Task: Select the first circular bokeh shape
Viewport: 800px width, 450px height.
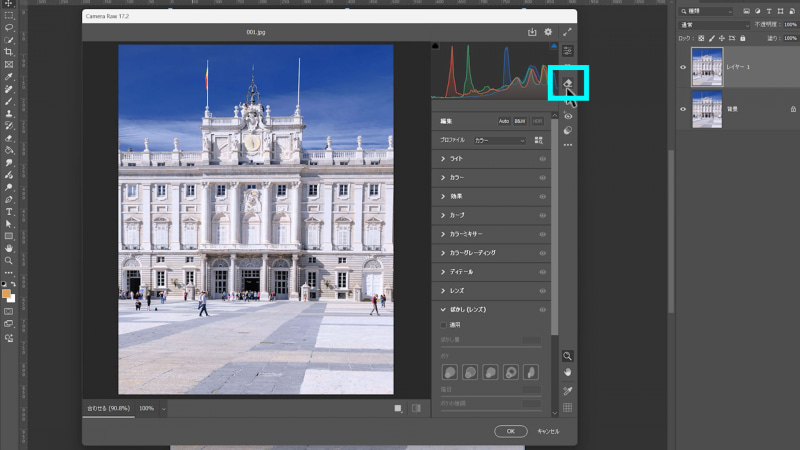Action: 449,372
